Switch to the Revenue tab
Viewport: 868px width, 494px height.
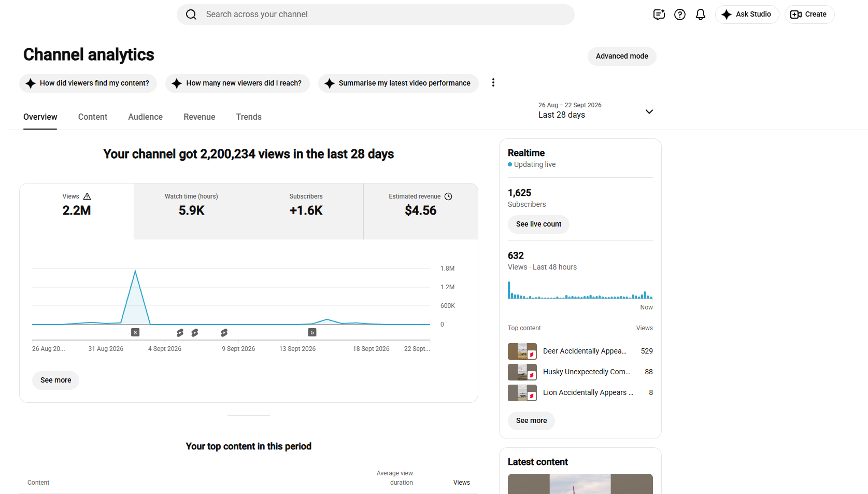[200, 117]
